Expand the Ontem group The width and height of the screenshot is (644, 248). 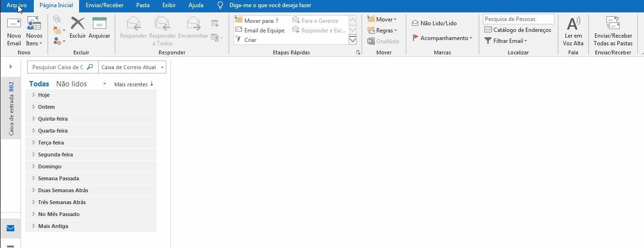click(x=91, y=107)
